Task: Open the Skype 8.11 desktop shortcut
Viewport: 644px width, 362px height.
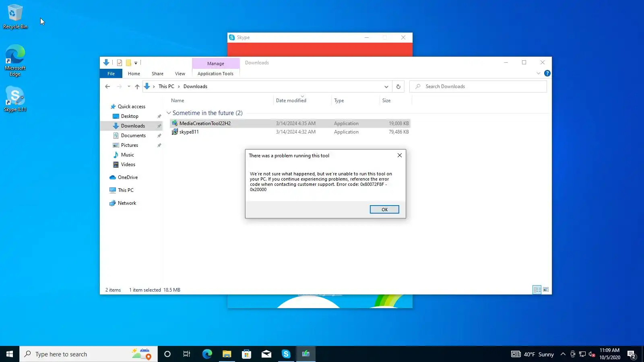Action: pos(15,99)
